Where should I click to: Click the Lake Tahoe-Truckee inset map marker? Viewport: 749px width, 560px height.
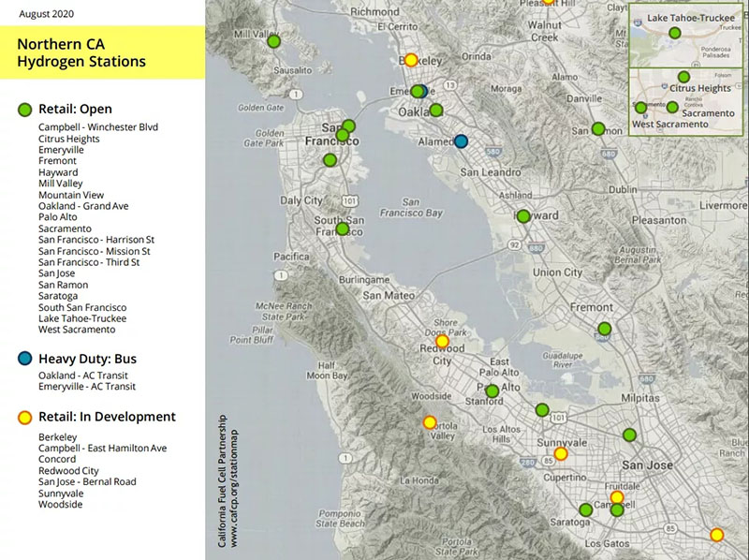click(x=675, y=33)
